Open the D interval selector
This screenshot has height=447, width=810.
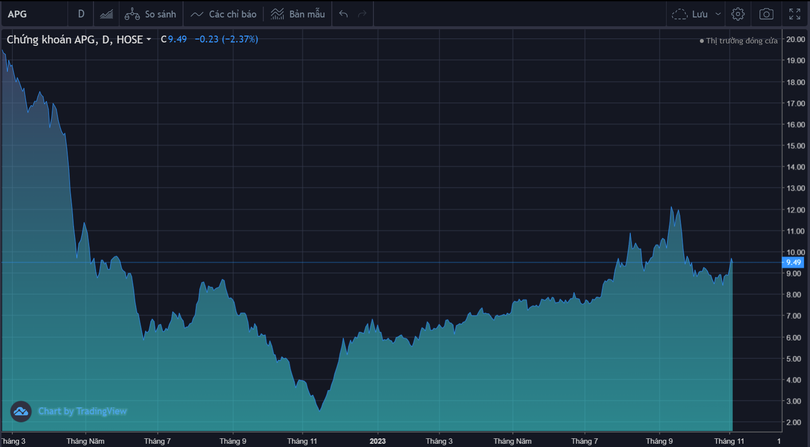click(81, 14)
